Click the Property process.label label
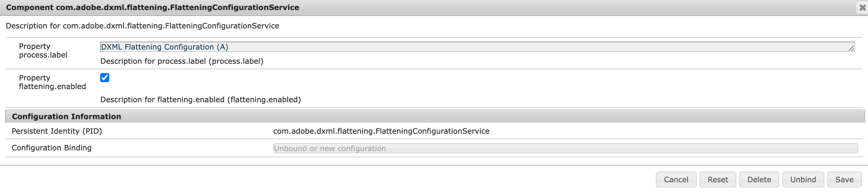 (x=43, y=51)
